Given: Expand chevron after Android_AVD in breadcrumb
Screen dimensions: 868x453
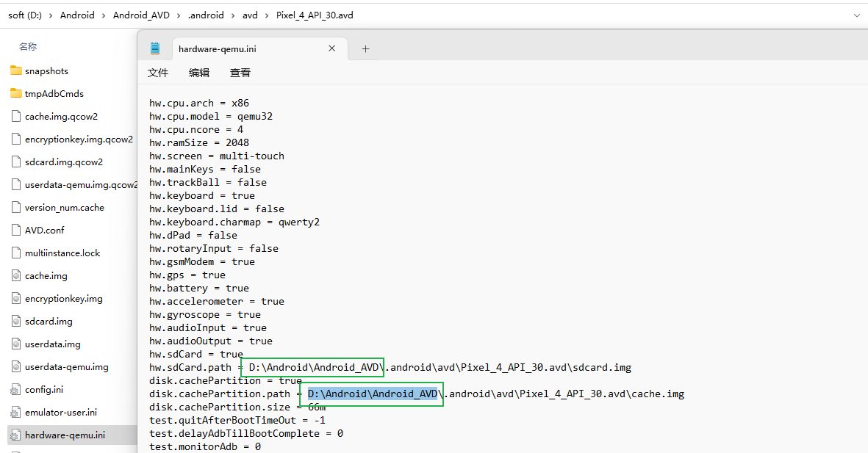Looking at the screenshot, I should tap(179, 15).
